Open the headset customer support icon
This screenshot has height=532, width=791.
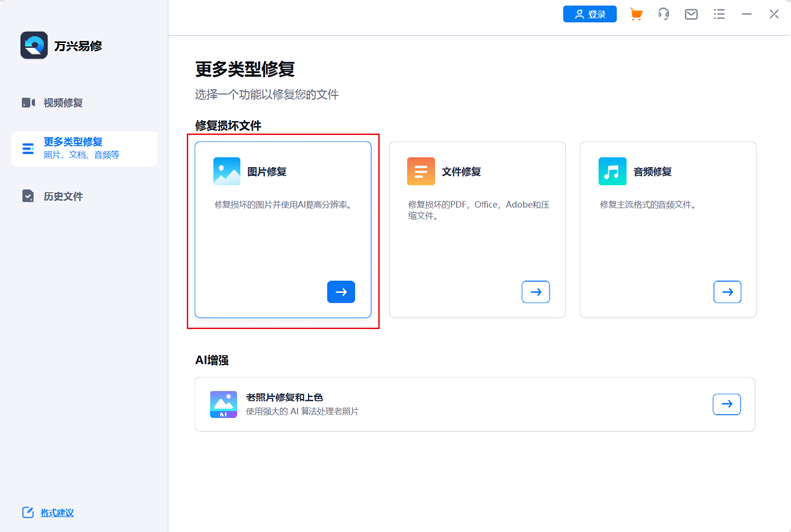[x=663, y=14]
